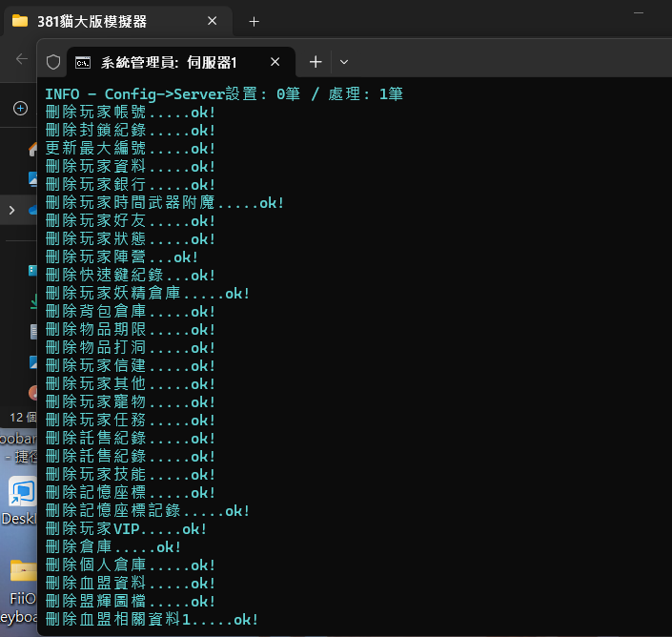Click the New plus circle in File Explorer
The width and height of the screenshot is (672, 637).
click(21, 108)
